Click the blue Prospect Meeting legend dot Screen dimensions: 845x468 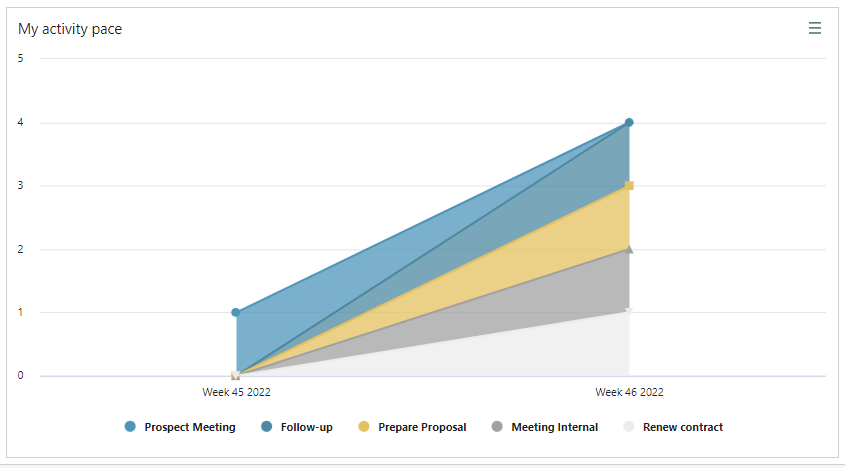tap(130, 427)
